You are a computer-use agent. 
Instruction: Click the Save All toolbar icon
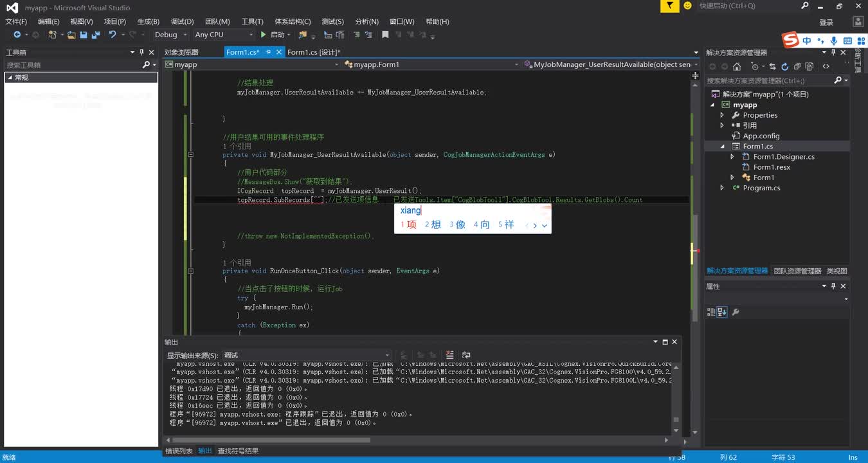(96, 35)
